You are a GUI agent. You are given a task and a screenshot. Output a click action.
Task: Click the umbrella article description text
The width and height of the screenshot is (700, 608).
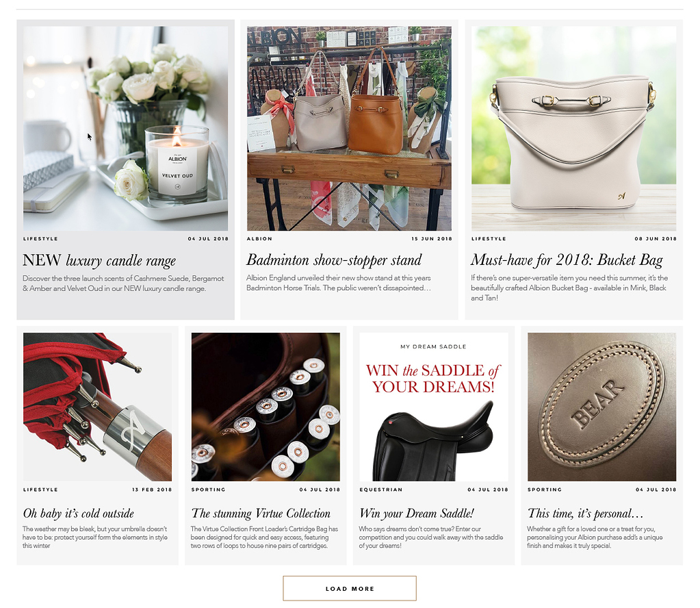click(x=95, y=537)
